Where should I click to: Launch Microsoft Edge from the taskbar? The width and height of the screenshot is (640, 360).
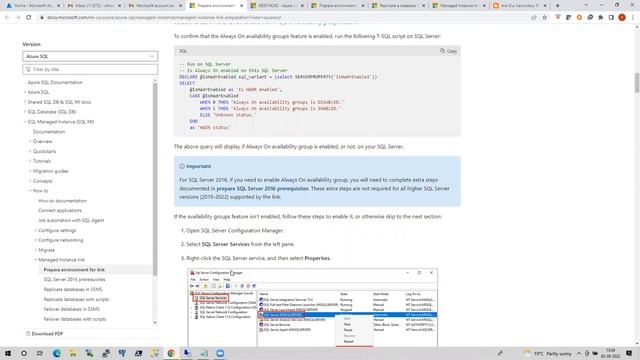pos(56,353)
